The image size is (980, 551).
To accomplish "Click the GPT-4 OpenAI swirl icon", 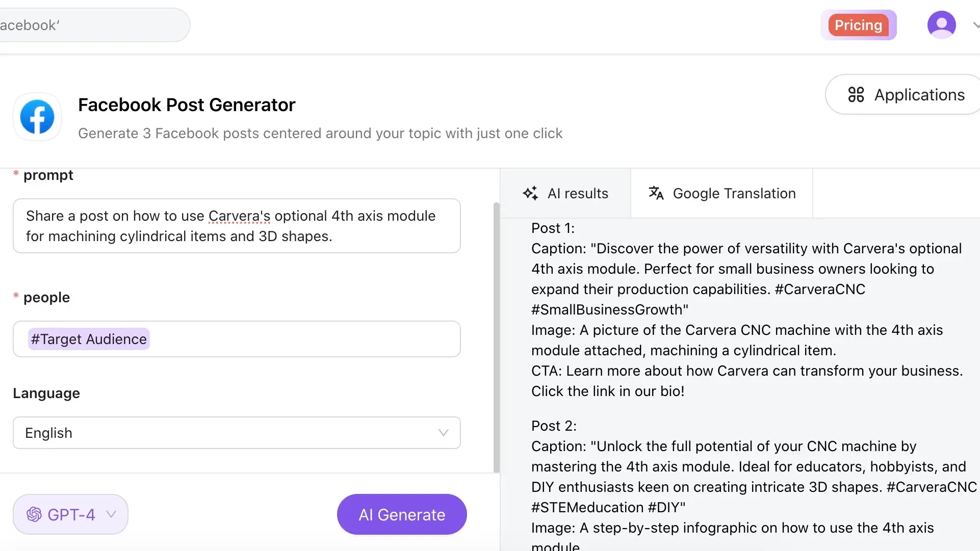I will tap(34, 514).
